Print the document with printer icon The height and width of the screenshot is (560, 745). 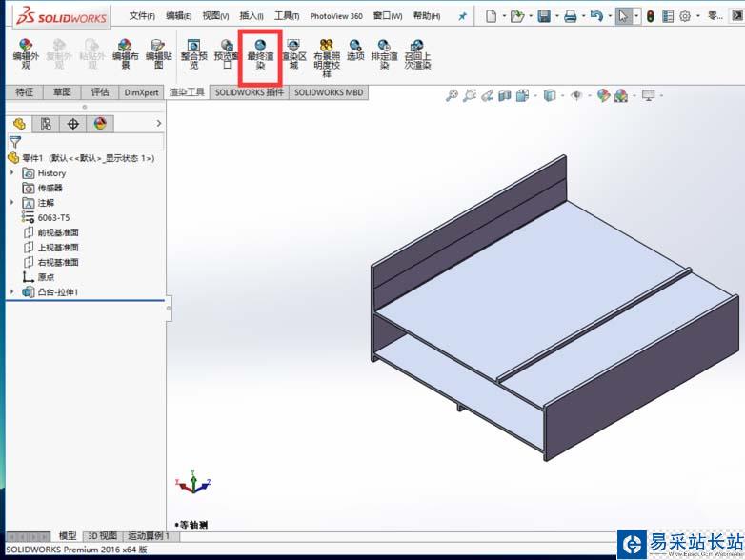pyautogui.click(x=570, y=16)
